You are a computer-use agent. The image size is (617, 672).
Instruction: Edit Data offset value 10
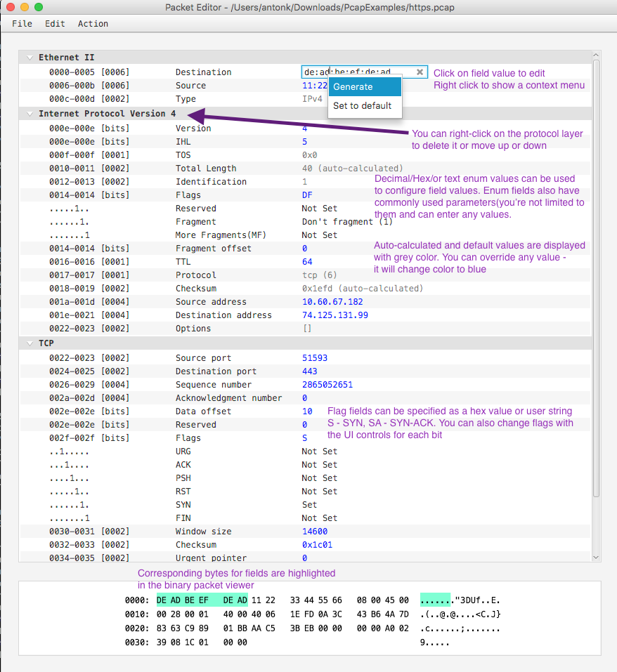coord(307,411)
